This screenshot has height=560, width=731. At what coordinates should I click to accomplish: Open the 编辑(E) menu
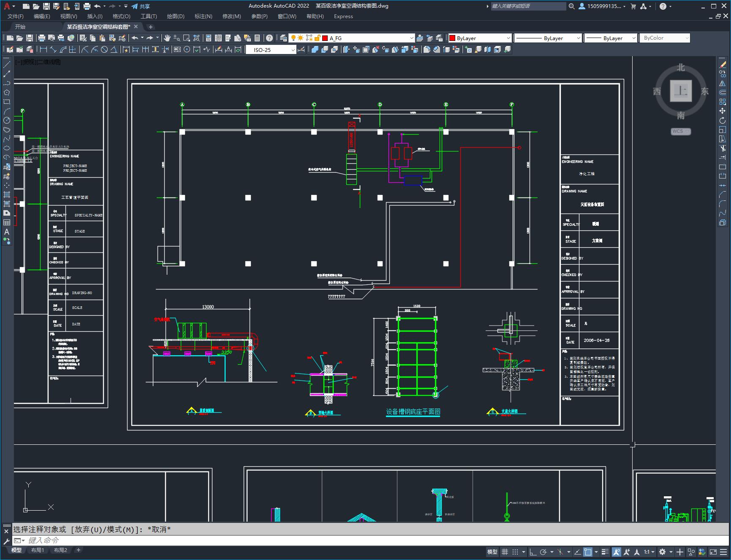[x=42, y=16]
